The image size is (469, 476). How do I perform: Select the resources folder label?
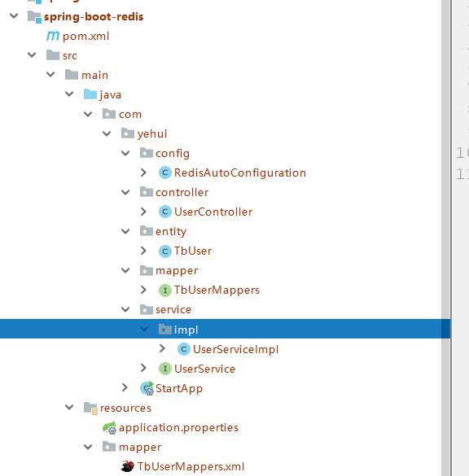tap(125, 408)
